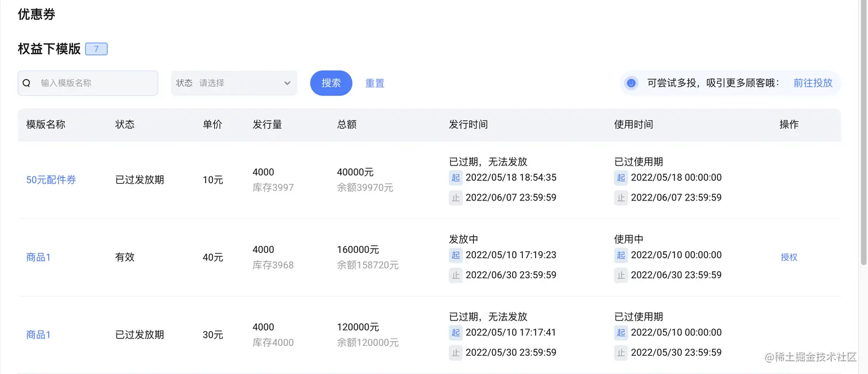Click the 状态 column header
Image resolution: width=868 pixels, height=374 pixels.
125,125
